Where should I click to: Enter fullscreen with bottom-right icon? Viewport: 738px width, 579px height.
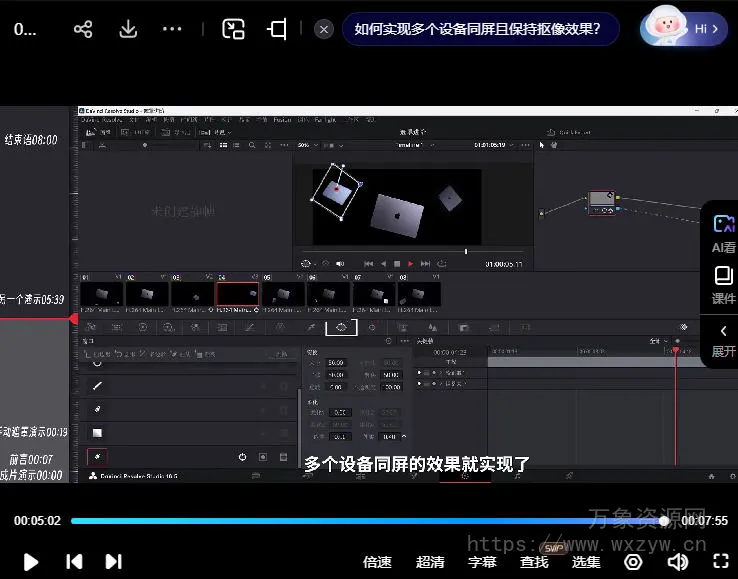720,562
